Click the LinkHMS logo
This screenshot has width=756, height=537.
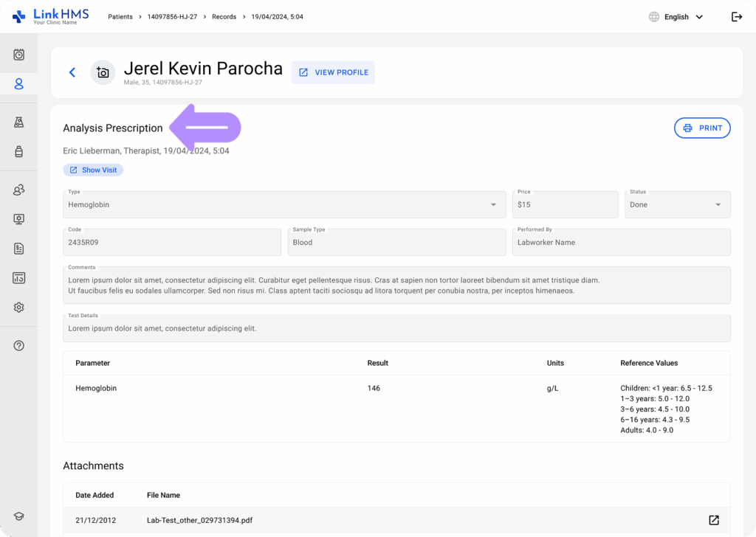(51, 16)
